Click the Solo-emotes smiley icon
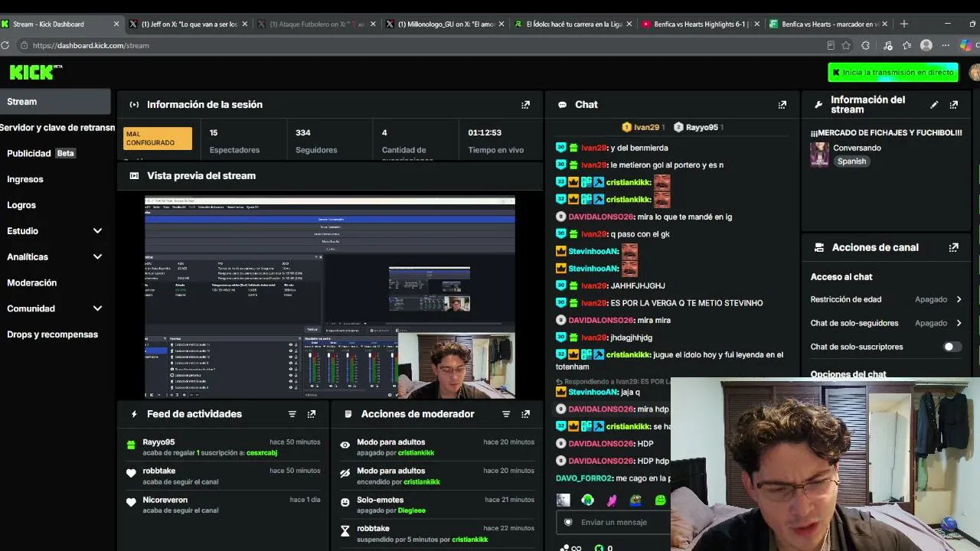This screenshot has width=980, height=551. click(345, 503)
